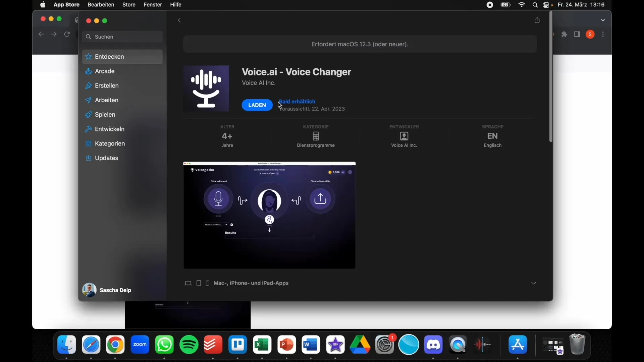This screenshot has height=362, width=644.
Task: Open iMovie from the dock
Action: click(x=336, y=345)
